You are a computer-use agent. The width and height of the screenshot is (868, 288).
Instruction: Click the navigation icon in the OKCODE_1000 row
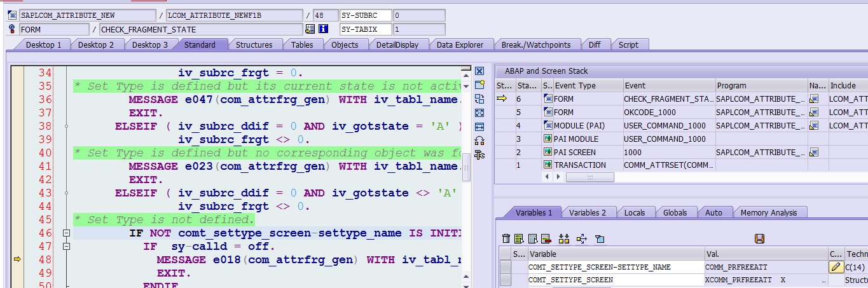(x=815, y=112)
